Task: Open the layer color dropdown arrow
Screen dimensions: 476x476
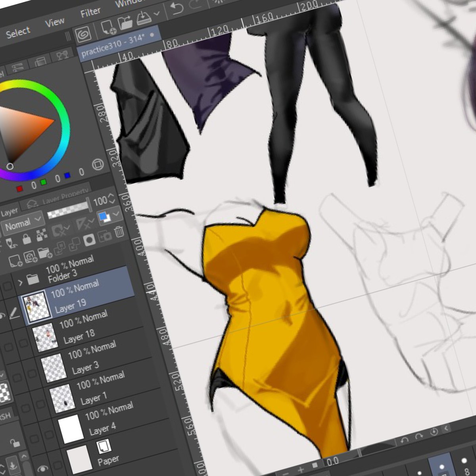Action: pyautogui.click(x=116, y=214)
